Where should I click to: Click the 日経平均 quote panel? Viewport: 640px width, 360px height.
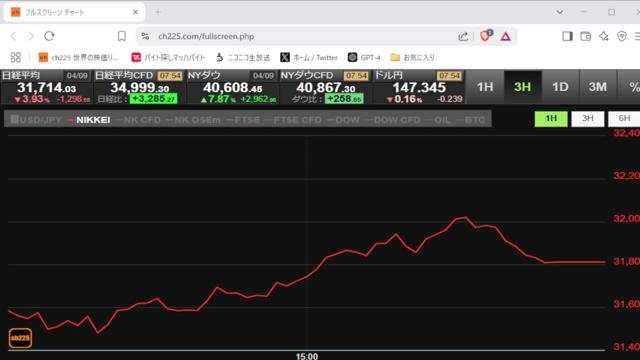pyautogui.click(x=47, y=87)
